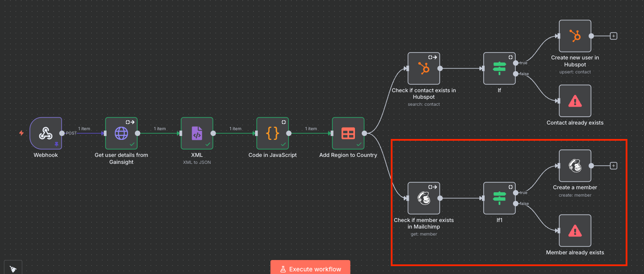Click the output connector of the XML node

tap(213, 133)
